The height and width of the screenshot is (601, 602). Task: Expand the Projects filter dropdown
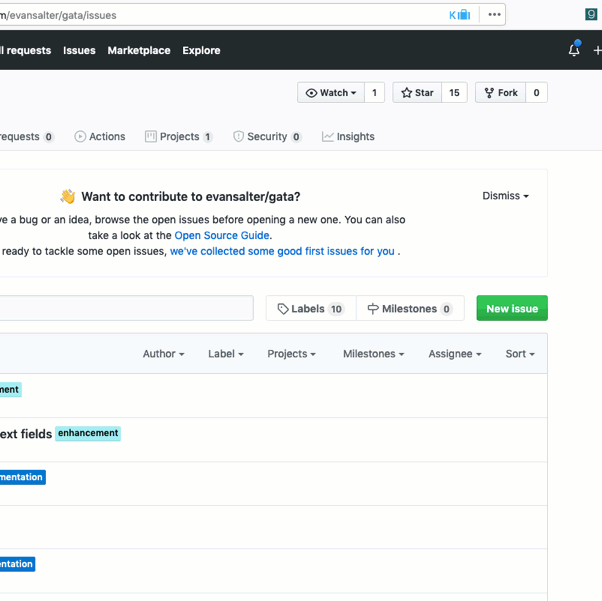click(x=291, y=354)
